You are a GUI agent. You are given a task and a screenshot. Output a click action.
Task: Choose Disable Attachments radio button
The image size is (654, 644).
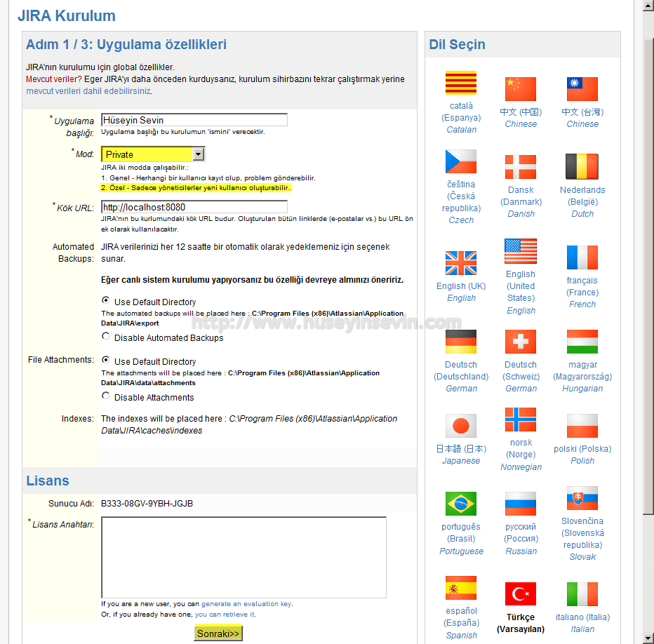(106, 396)
